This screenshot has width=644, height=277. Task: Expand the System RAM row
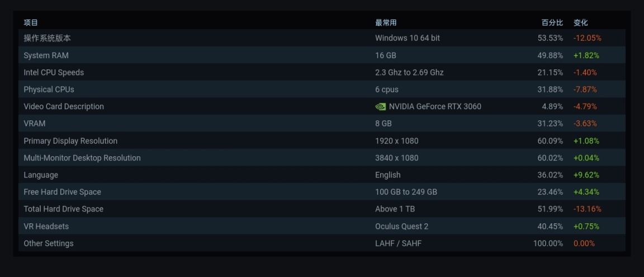tap(322, 55)
